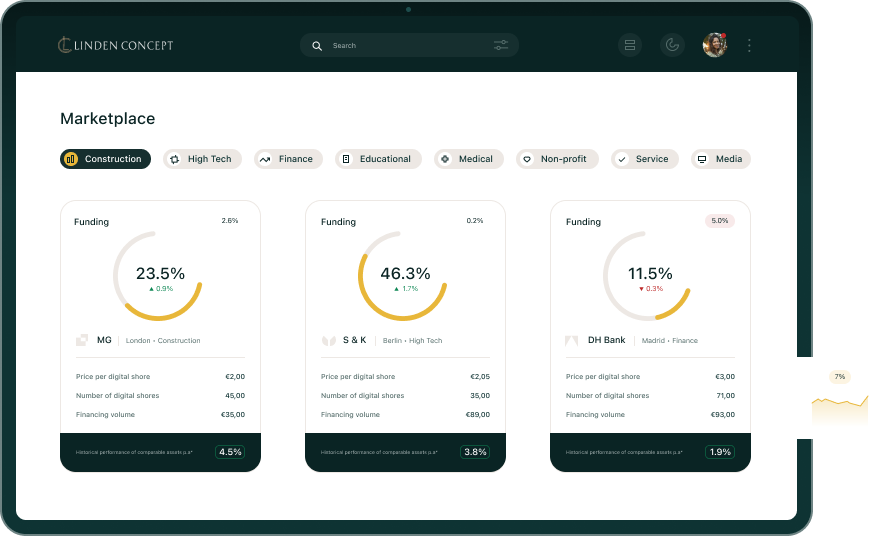Viewport: 881px width, 536px height.
Task: Open the pie chart analytics icon
Action: [x=671, y=45]
